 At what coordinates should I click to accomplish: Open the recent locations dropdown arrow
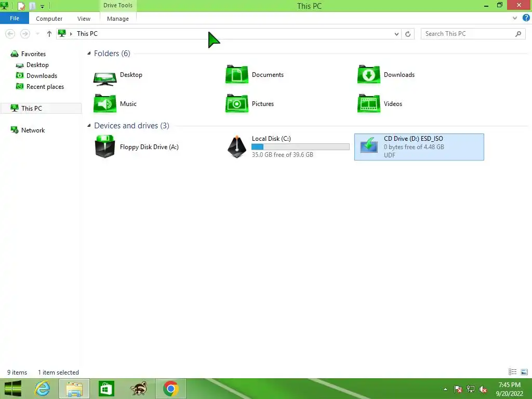(x=37, y=34)
